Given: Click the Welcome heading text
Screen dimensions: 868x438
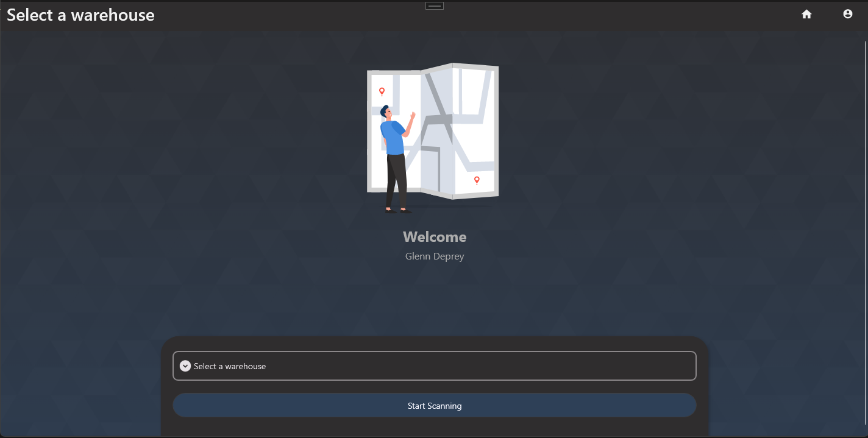Looking at the screenshot, I should click(x=435, y=237).
